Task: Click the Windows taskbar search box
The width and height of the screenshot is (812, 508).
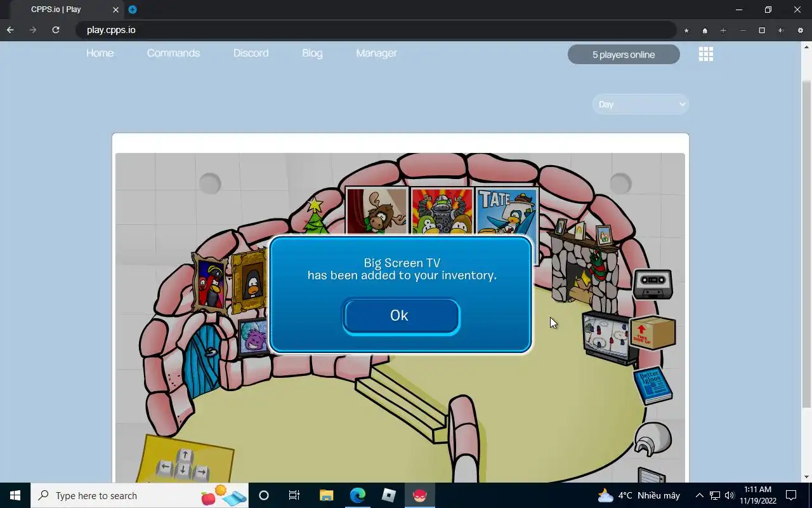Action: tap(140, 495)
